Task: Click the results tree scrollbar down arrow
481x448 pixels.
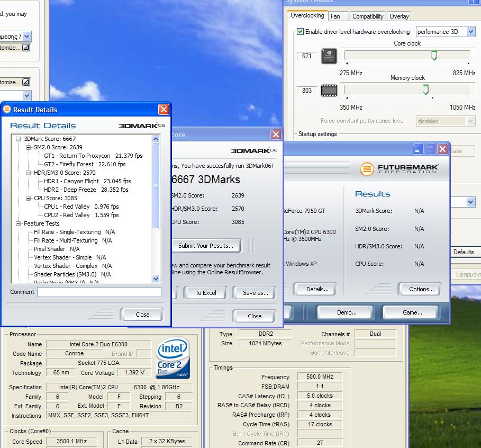Action: [156, 279]
